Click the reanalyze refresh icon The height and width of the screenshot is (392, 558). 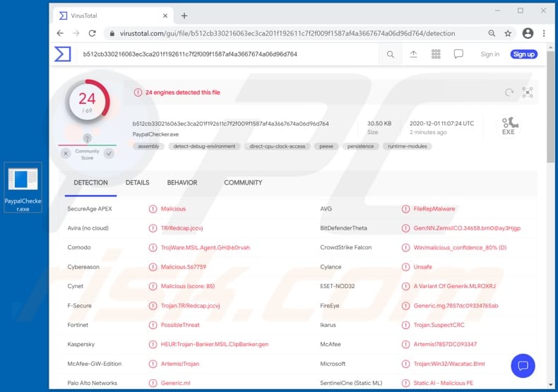(x=509, y=93)
